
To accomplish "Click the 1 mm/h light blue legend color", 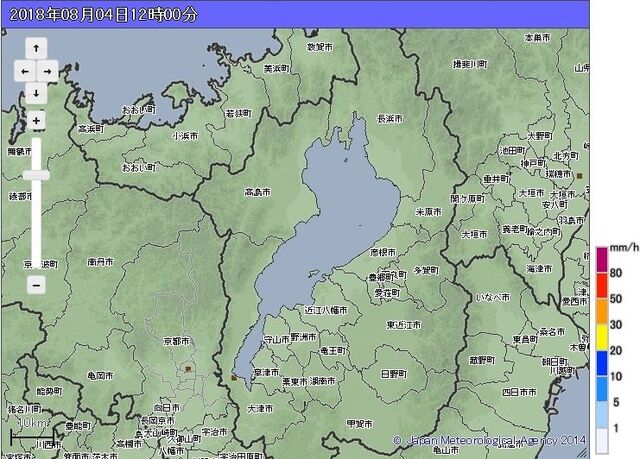I will [602, 415].
